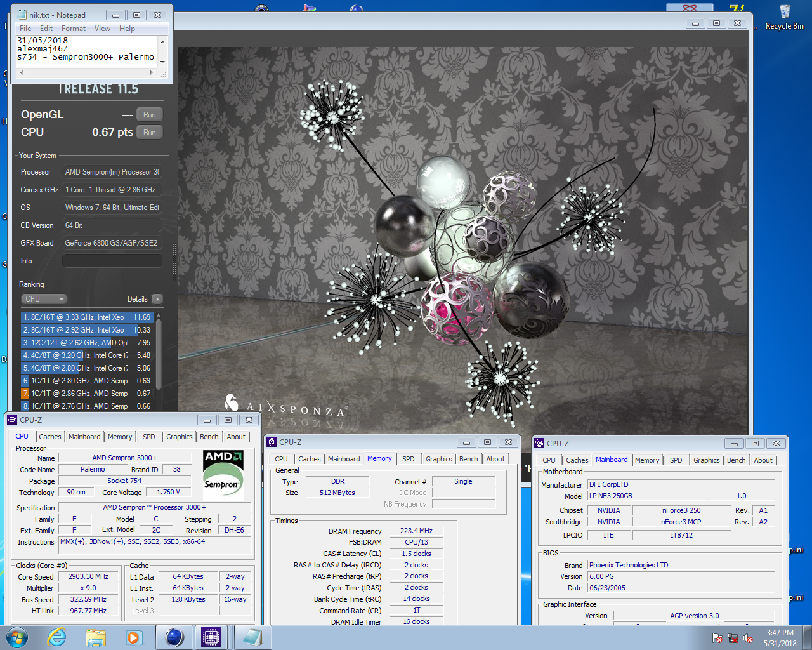The image size is (812, 650).
Task: Click the Notepad vertical scrollbar up arrow
Action: [162, 41]
